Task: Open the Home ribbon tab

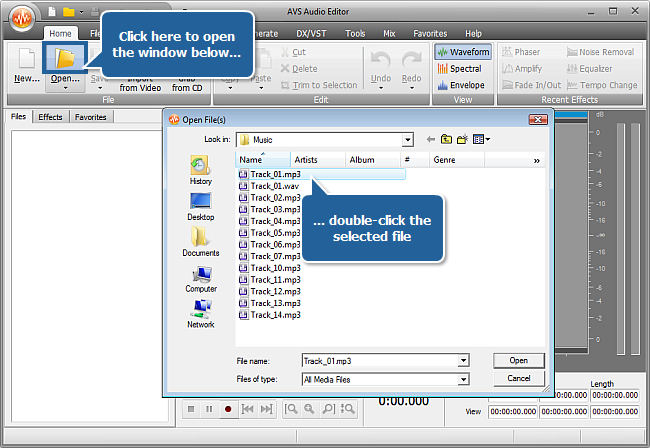Action: coord(60,33)
